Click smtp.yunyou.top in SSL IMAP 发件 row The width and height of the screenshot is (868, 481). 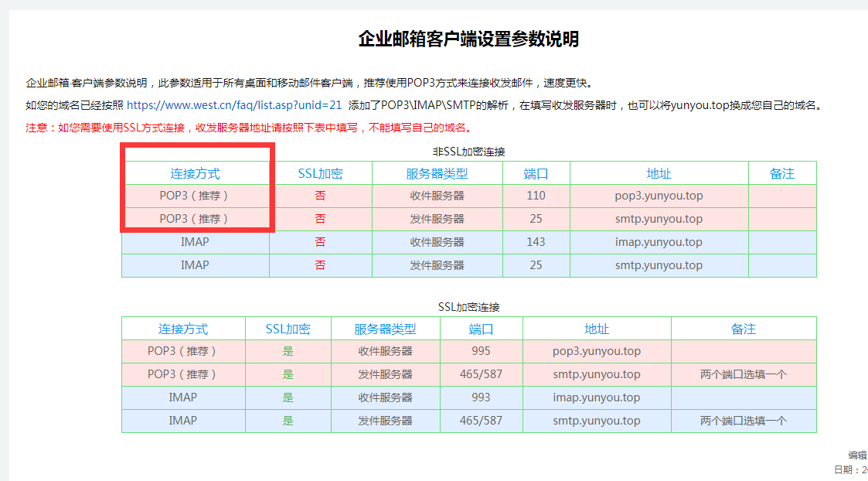597,421
